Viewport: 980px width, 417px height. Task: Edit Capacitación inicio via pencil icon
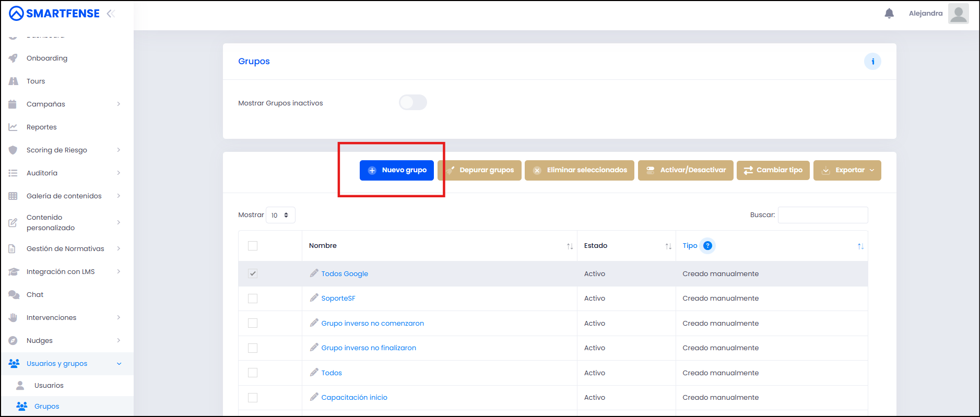click(x=314, y=397)
